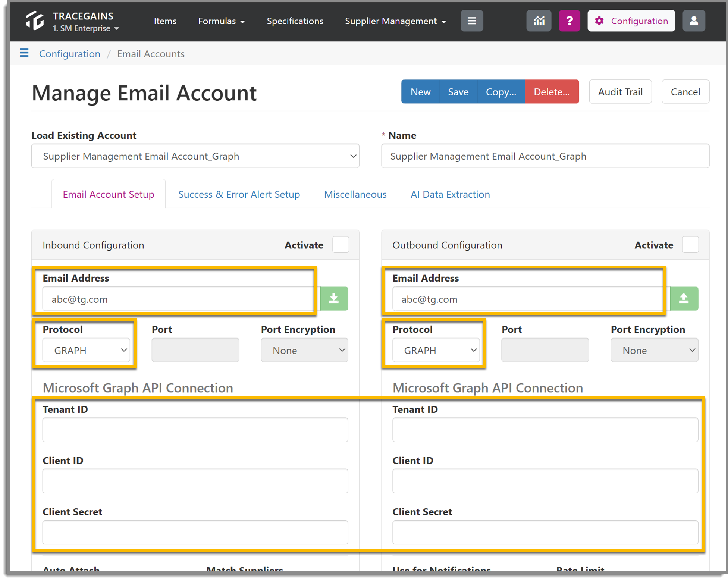Switch to the AI Data Extraction tab
The image size is (728, 581).
(450, 194)
